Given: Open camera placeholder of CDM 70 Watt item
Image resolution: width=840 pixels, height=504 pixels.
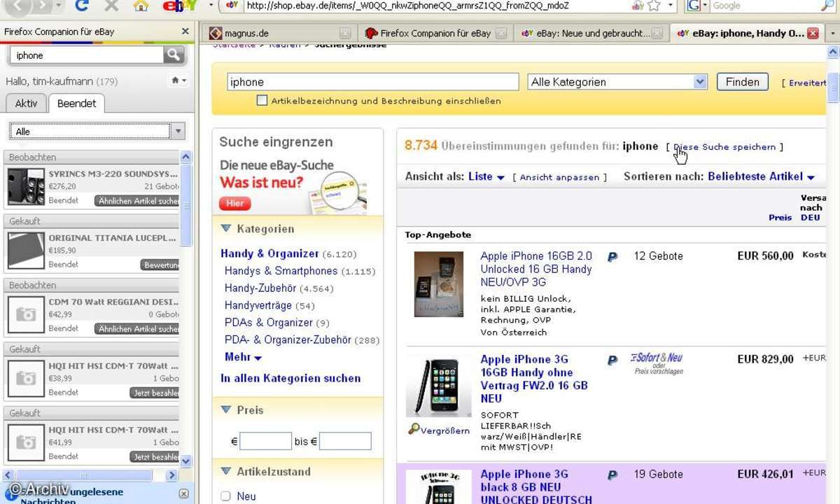Looking at the screenshot, I should 26,315.
